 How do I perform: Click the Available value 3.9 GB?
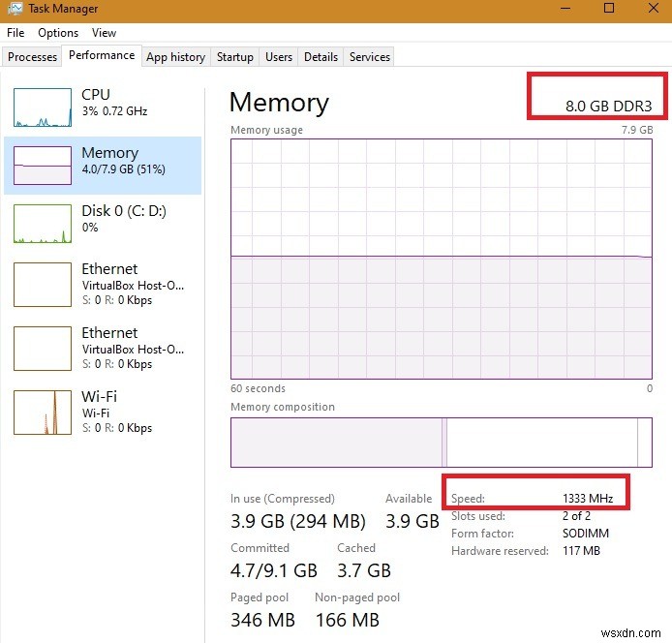coord(412,521)
